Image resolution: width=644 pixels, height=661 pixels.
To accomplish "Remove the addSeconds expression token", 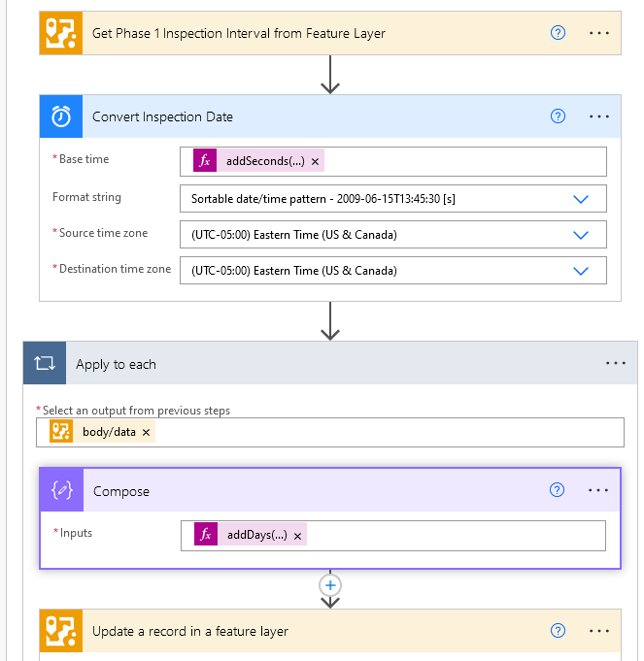I will 316,161.
